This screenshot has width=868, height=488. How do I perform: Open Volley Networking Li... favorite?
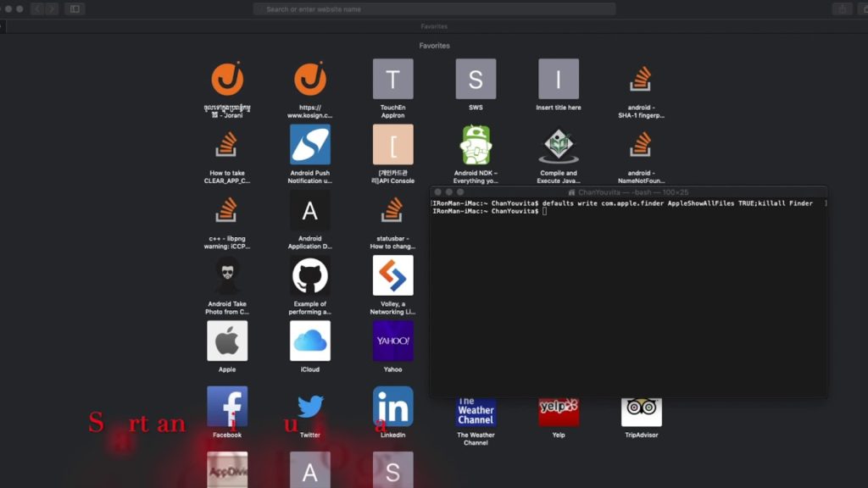[x=393, y=275]
